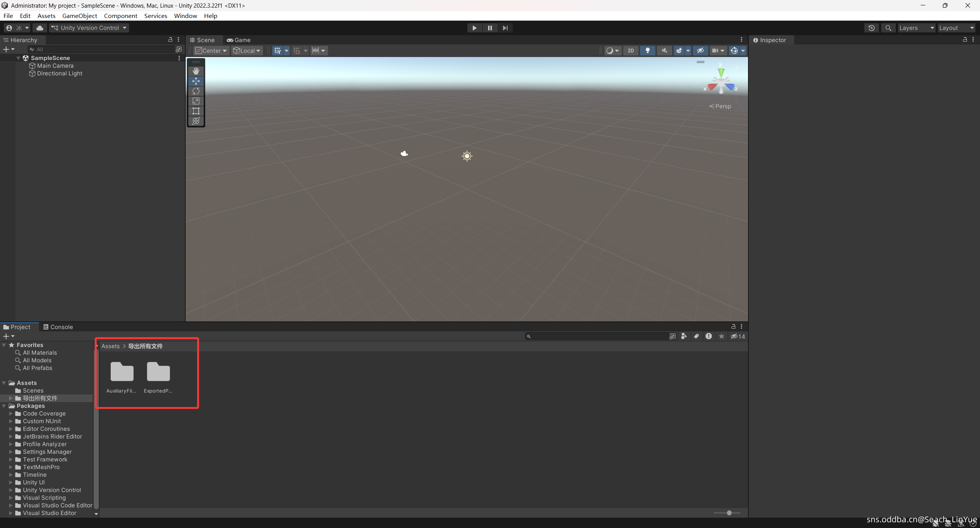Open the ExportedP... folder thumbnail
Viewport: 980px width, 528px height.
click(158, 372)
